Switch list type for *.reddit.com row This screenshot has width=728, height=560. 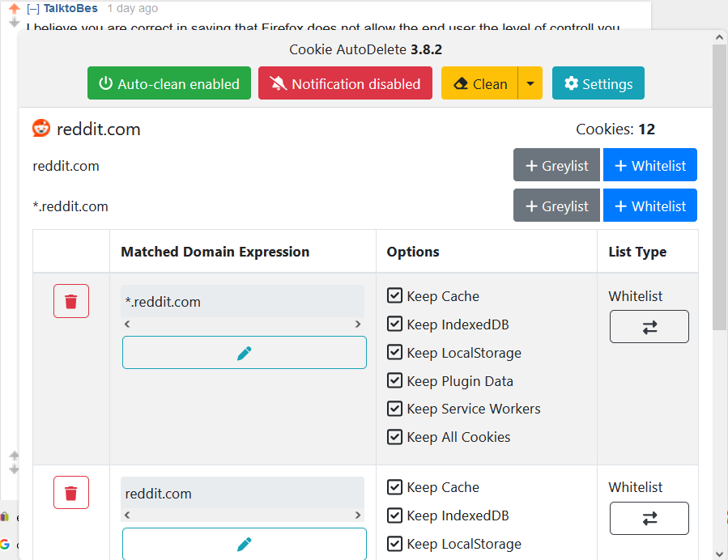pos(649,327)
